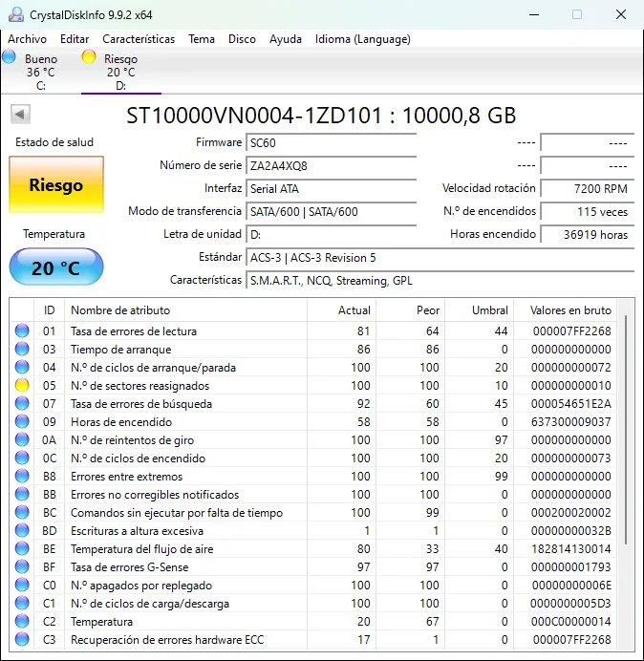Click the status dot for Tasa de errores de búsqueda
644x661 pixels.
click(x=22, y=403)
